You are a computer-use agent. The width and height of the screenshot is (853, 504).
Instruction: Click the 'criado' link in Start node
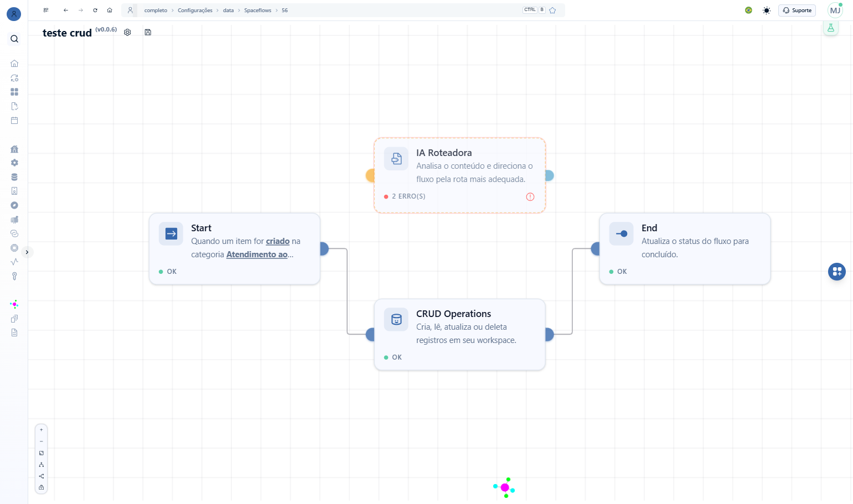pos(278,241)
